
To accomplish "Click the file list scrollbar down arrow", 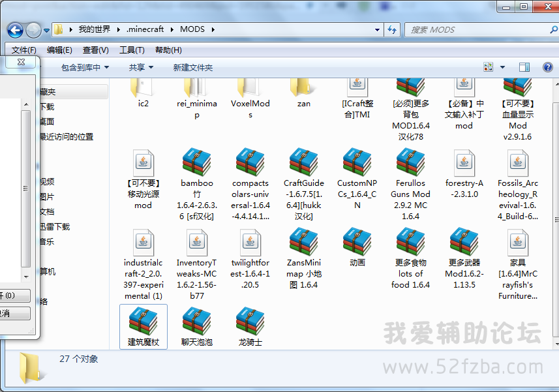I will [x=556, y=344].
